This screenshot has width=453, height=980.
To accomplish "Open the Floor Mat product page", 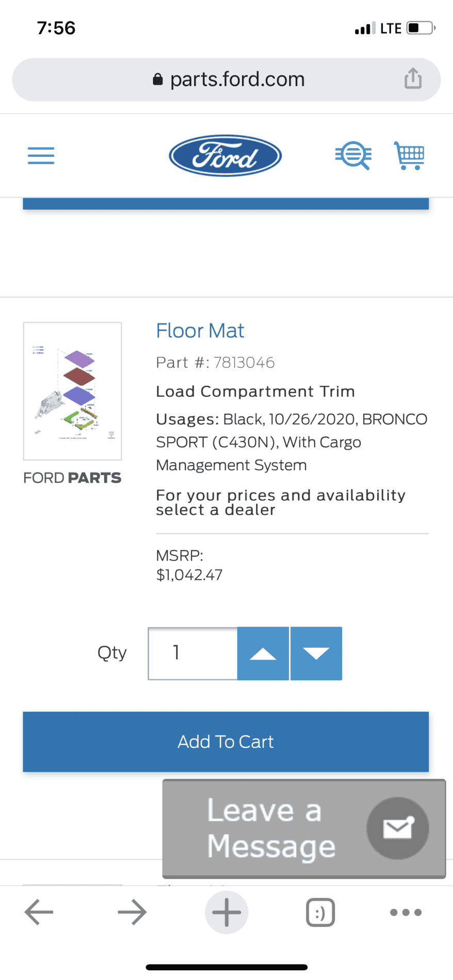I will click(200, 331).
